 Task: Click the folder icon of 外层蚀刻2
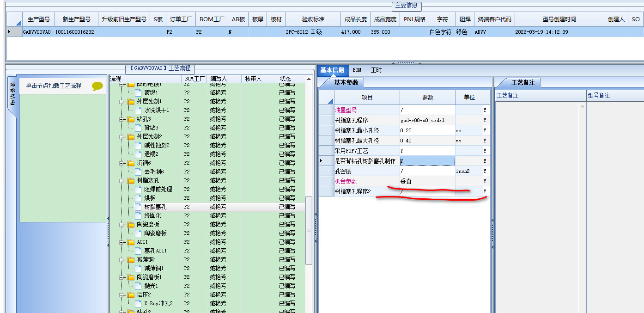coord(131,136)
